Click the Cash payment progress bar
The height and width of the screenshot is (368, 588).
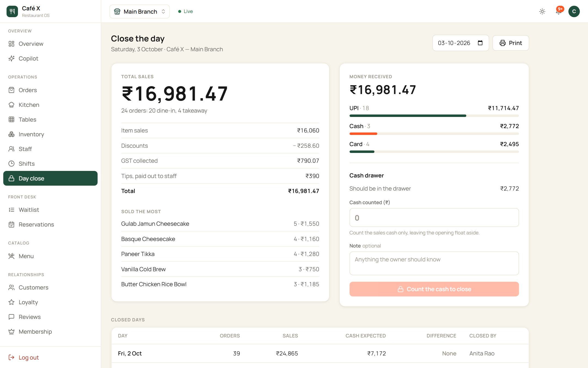[434, 134]
